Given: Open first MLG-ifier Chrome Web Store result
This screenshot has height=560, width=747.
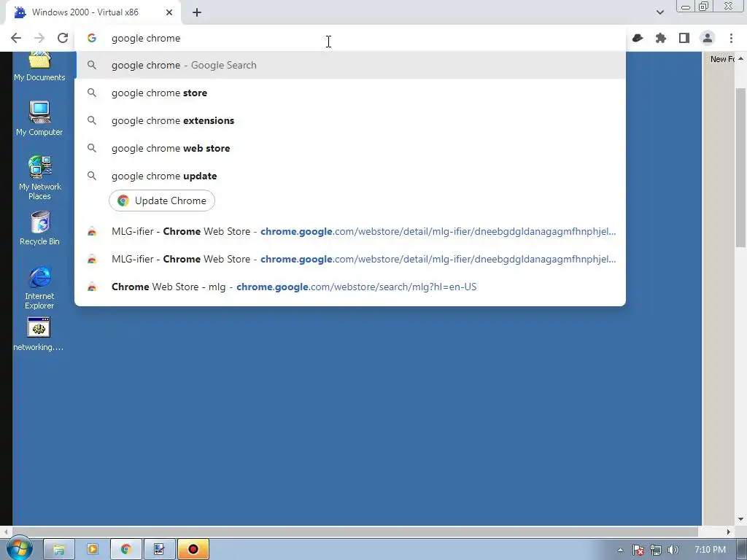Looking at the screenshot, I should [350, 231].
